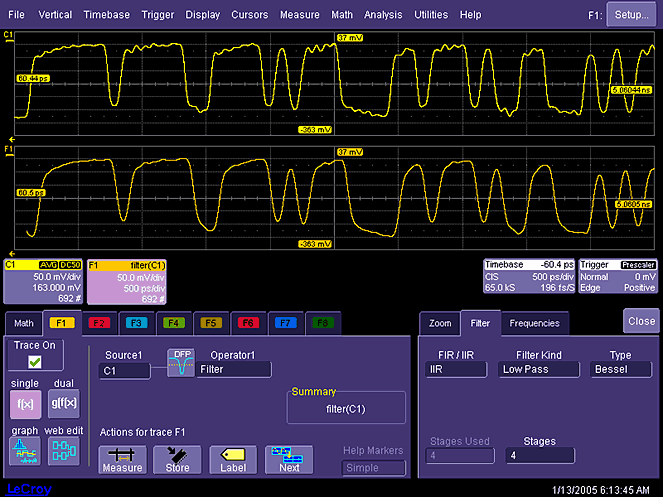Switch to the Frequencies tab
This screenshot has width=663, height=497.
534,323
